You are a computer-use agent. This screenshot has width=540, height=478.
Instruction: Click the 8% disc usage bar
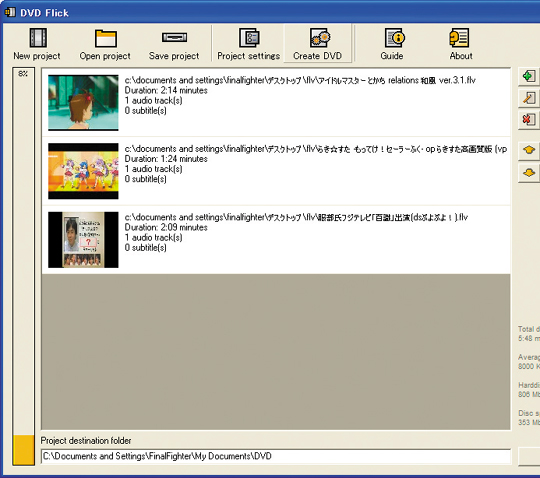coord(23,267)
